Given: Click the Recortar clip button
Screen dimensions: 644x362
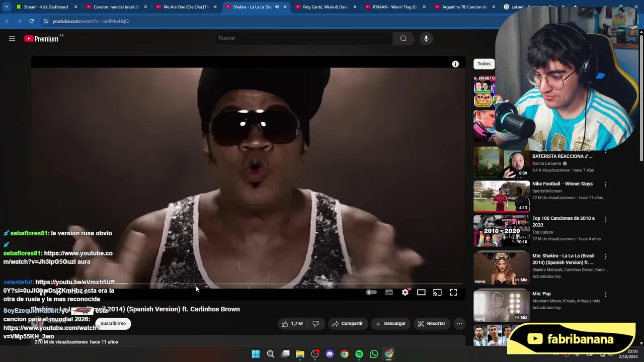Looking at the screenshot, I should pos(432,324).
